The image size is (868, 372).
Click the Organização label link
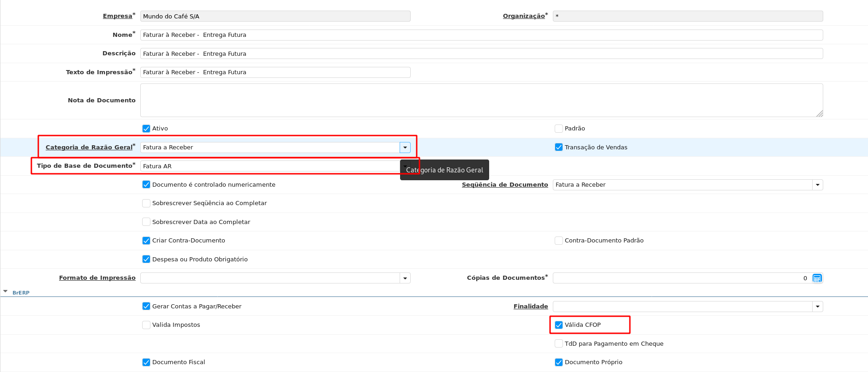(x=523, y=16)
